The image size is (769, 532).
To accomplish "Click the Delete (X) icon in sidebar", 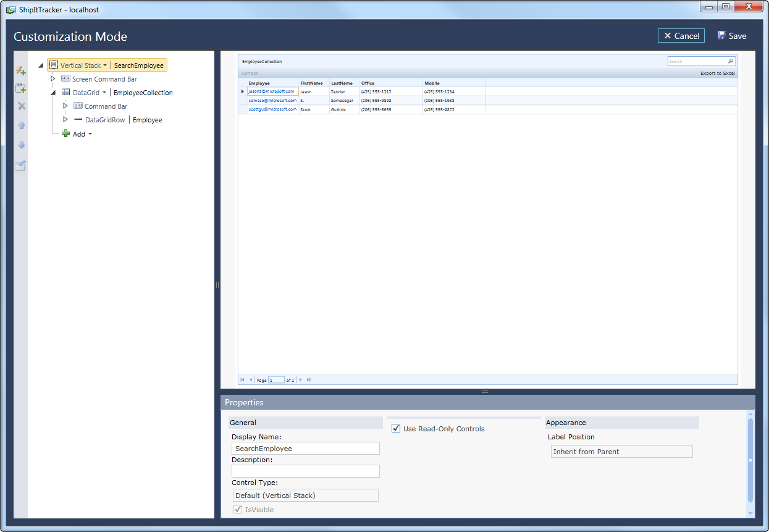I will pos(20,105).
